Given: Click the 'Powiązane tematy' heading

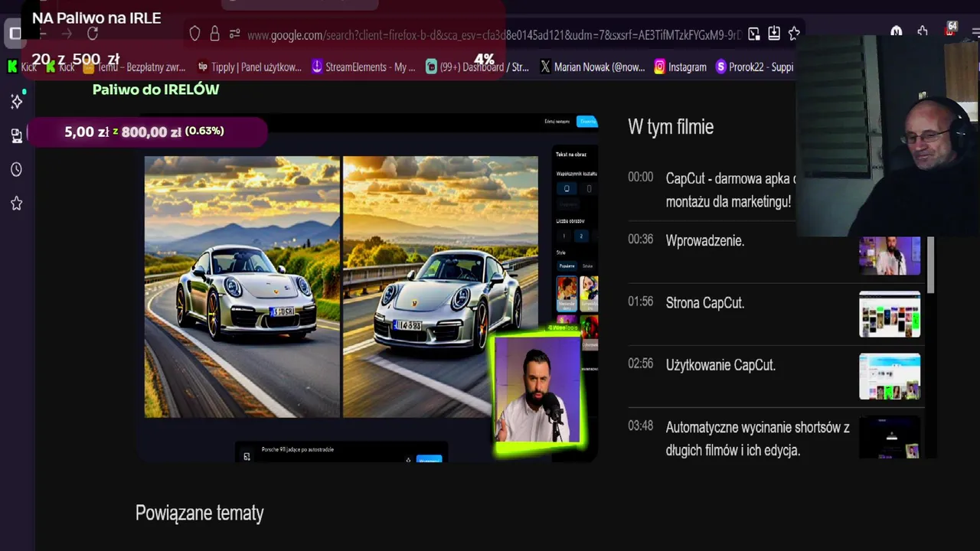Looking at the screenshot, I should [199, 513].
